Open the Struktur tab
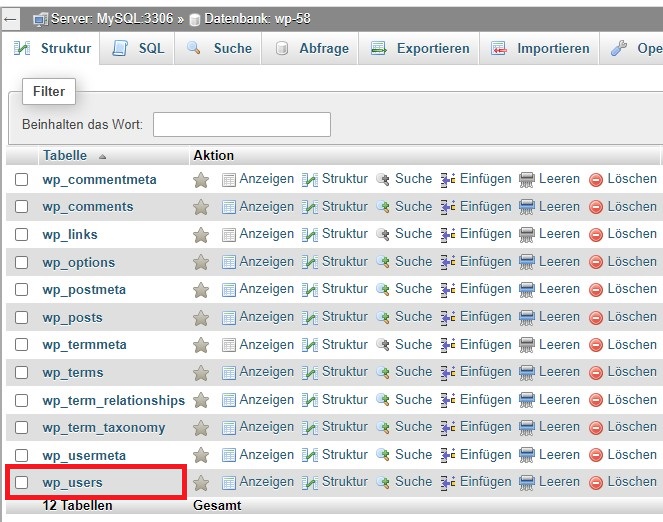The image size is (663, 522). tap(52, 49)
